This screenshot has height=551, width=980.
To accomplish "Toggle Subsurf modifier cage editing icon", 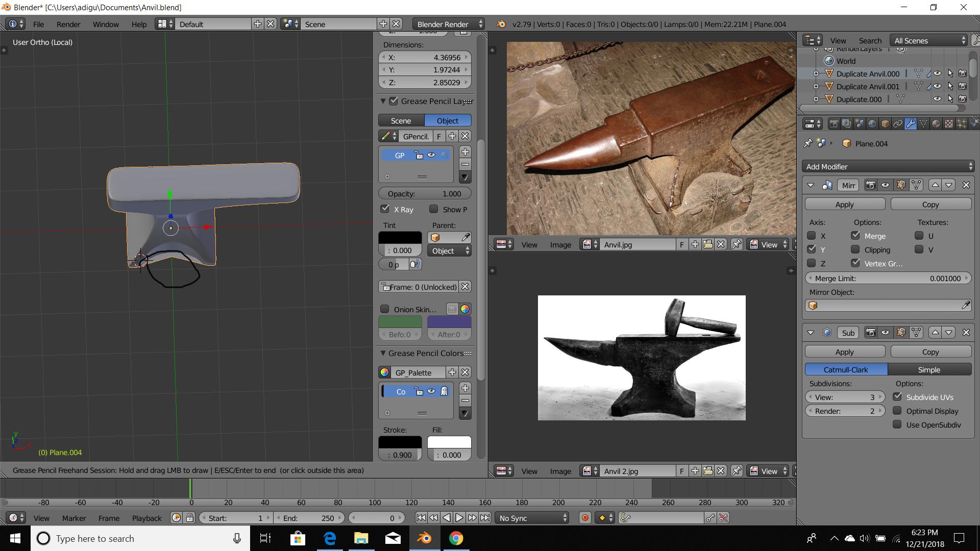I will pos(917,333).
